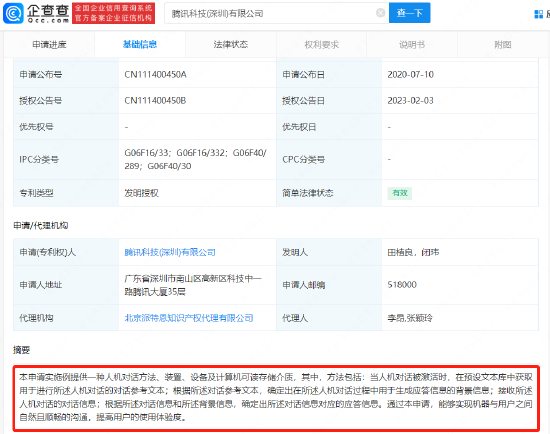Click the agent names 李昂,张颖玲

click(410, 318)
